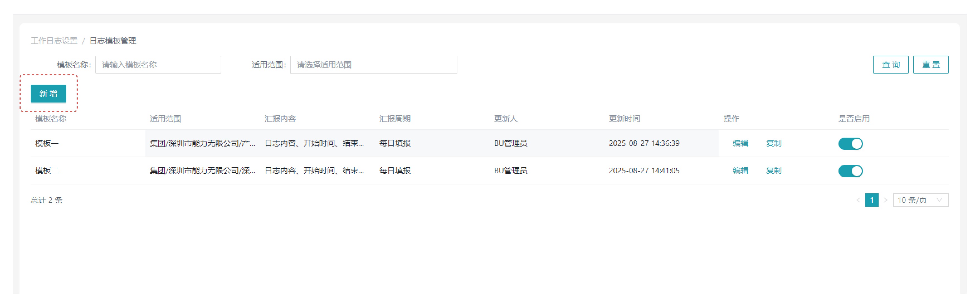Open 工作日志设置 breadcrumb link
The width and height of the screenshot is (980, 307).
coord(54,41)
